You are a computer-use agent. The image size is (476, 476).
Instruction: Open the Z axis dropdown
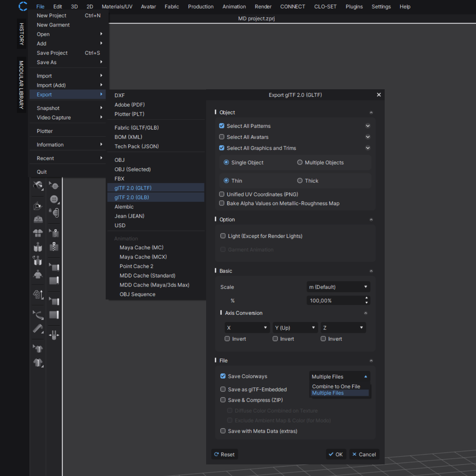click(x=343, y=328)
